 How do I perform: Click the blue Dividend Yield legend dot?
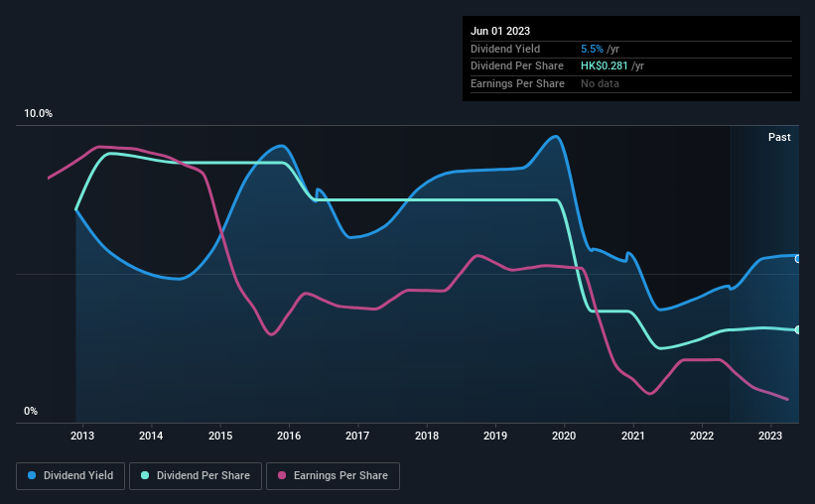pyautogui.click(x=32, y=475)
